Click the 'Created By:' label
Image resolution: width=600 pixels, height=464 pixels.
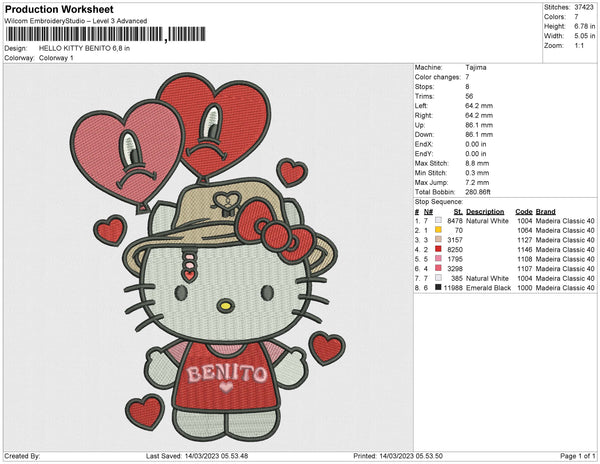pyautogui.click(x=22, y=456)
